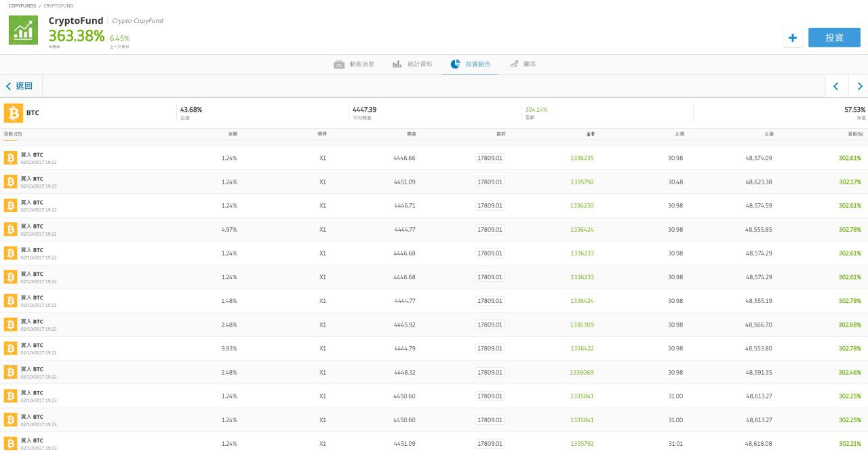Click the take profit 48,623.38

(x=759, y=182)
